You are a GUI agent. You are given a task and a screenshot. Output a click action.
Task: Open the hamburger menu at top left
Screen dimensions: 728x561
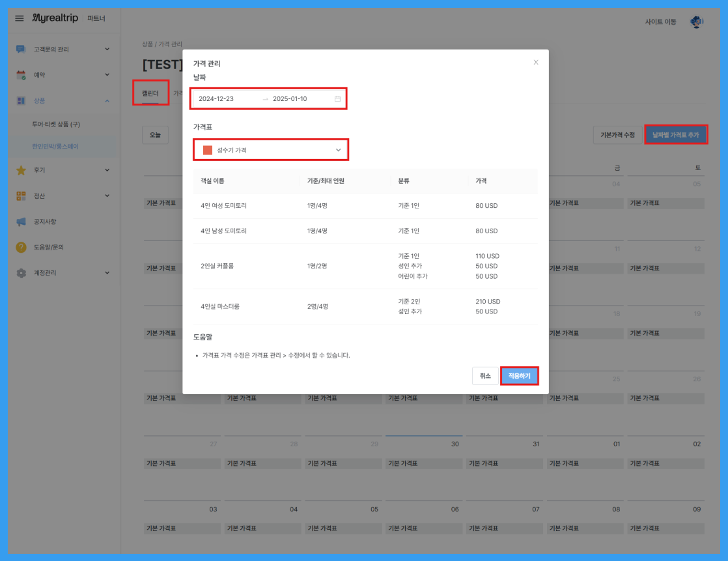[x=19, y=18]
